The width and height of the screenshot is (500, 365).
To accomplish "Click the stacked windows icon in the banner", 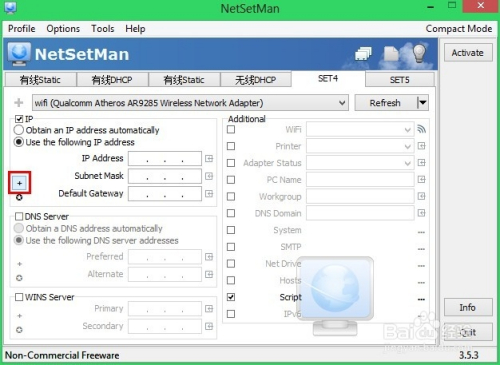I will 363,54.
